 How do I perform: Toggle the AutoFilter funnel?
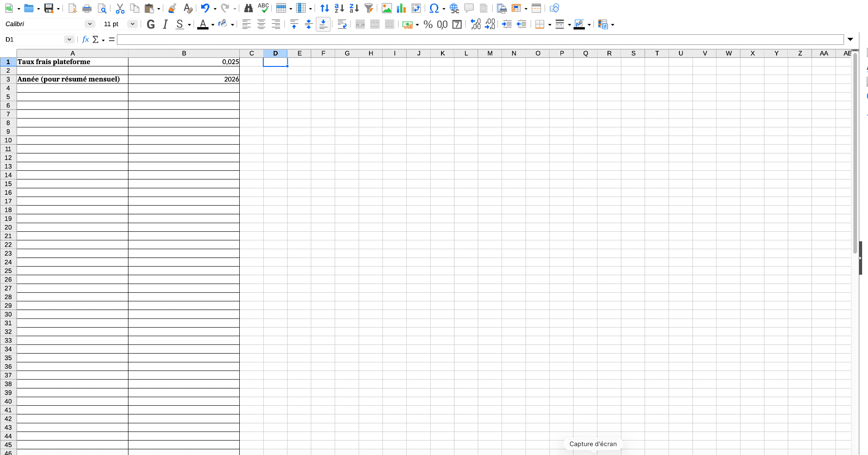(369, 8)
